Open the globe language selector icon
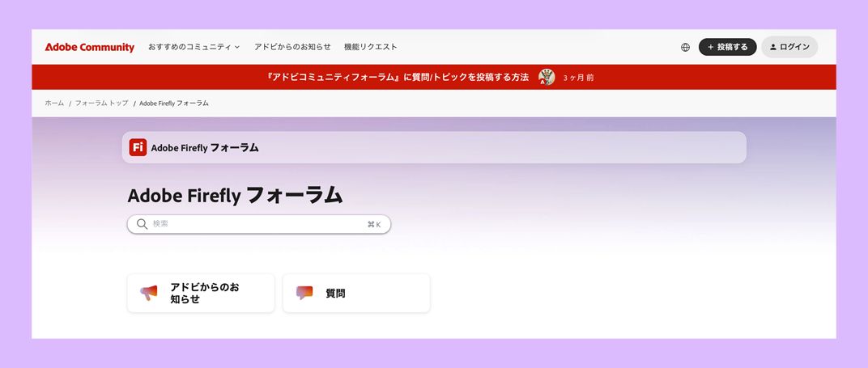868x368 pixels. coord(685,48)
